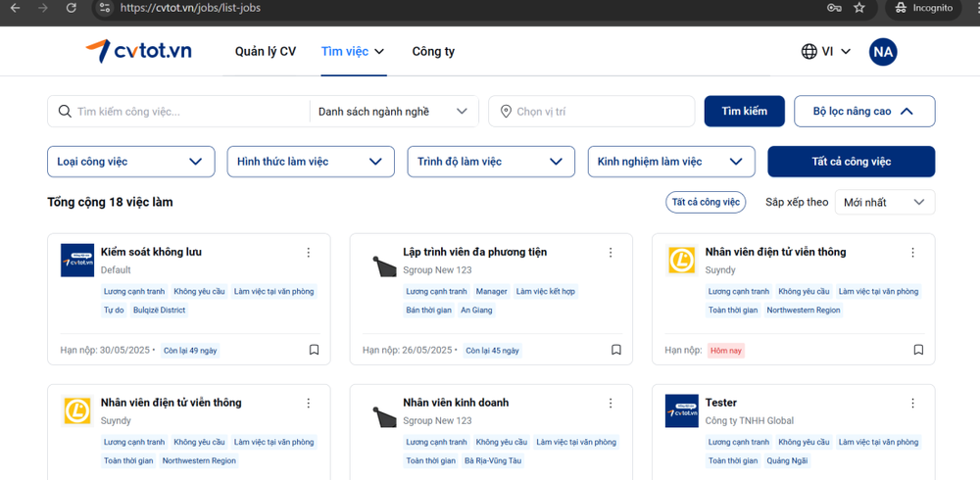The height and width of the screenshot is (480, 980).
Task: Expand the Loại công việc dropdown
Action: click(130, 162)
